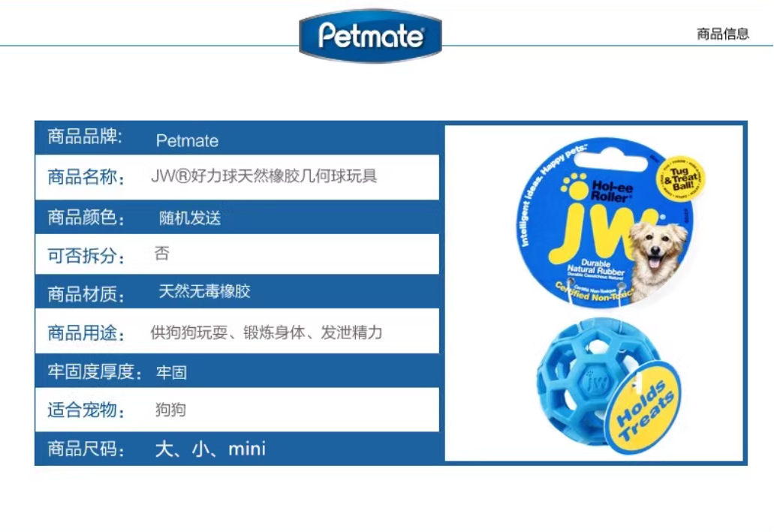Click the 可否拆分 row value 否
The image size is (774, 532).
[x=162, y=253]
